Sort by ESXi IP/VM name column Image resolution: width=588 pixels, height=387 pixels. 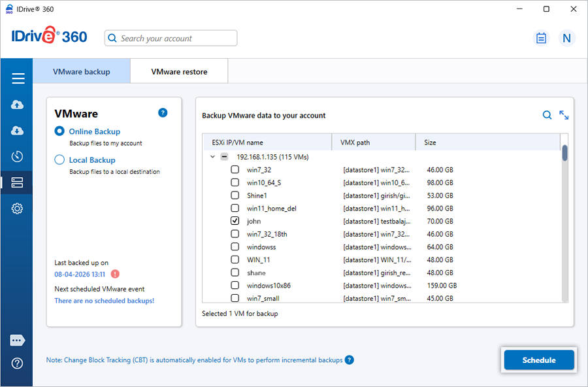(267, 143)
